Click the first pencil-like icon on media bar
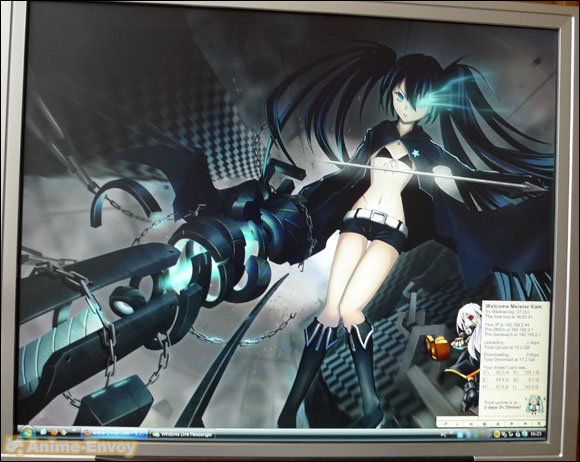Image resolution: width=580 pixels, height=462 pixels. click(445, 424)
